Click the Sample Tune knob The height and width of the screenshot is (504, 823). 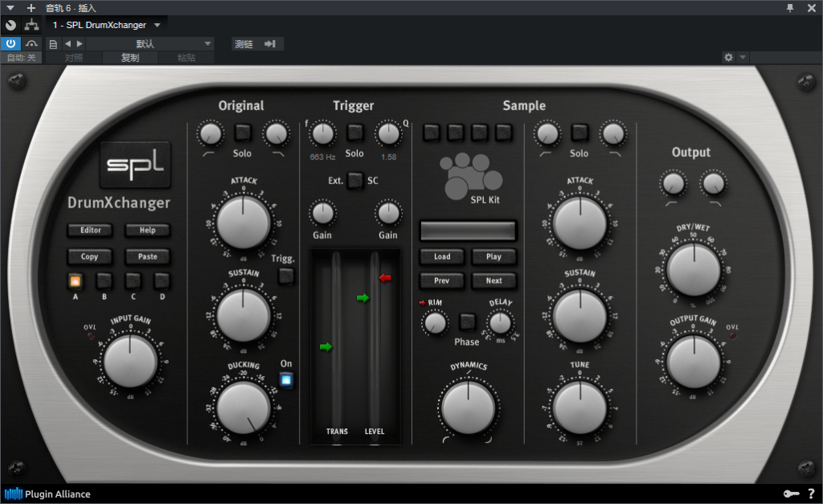(x=580, y=408)
